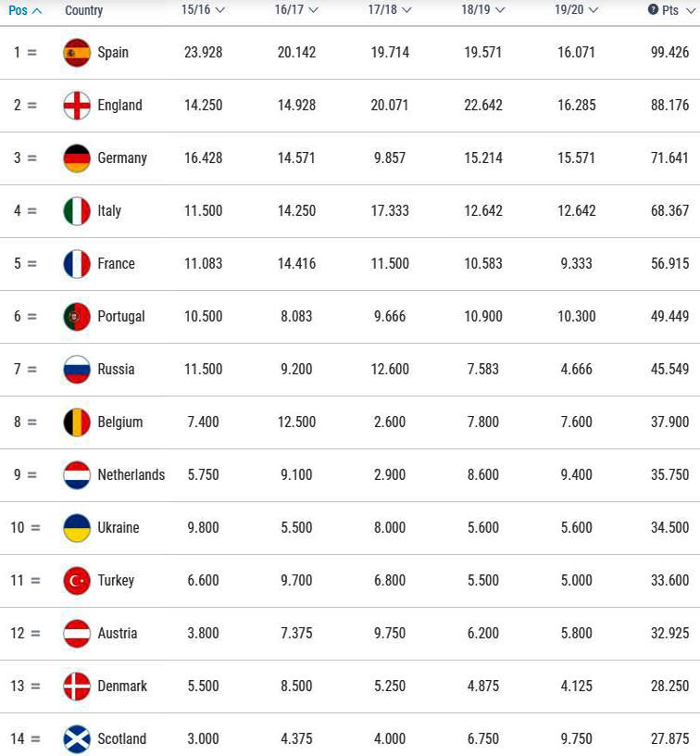Viewport: 700px width, 756px height.
Task: Sort by the 19/20 season column
Action: [x=576, y=9]
